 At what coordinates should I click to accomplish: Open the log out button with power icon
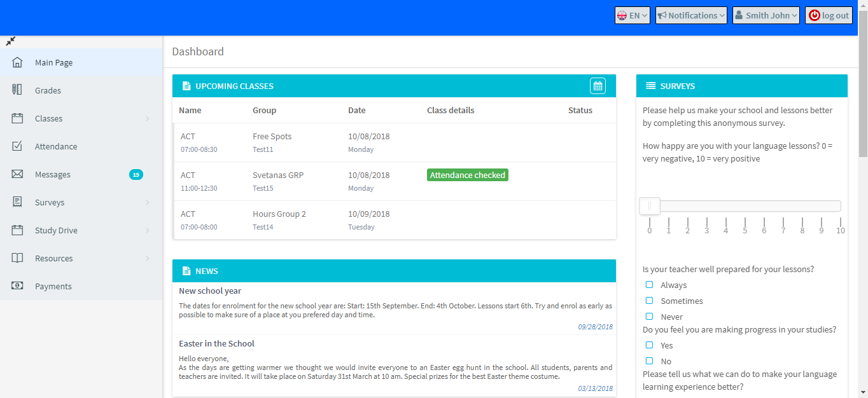click(x=829, y=15)
